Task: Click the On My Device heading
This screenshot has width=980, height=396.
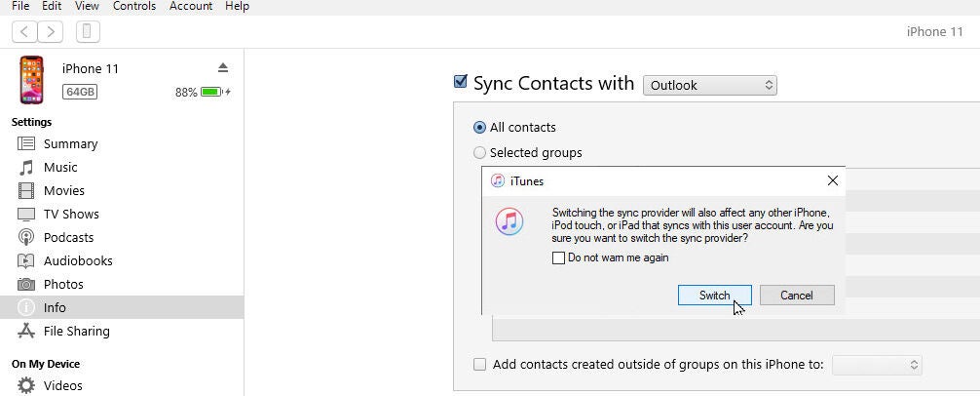Action: pos(46,364)
